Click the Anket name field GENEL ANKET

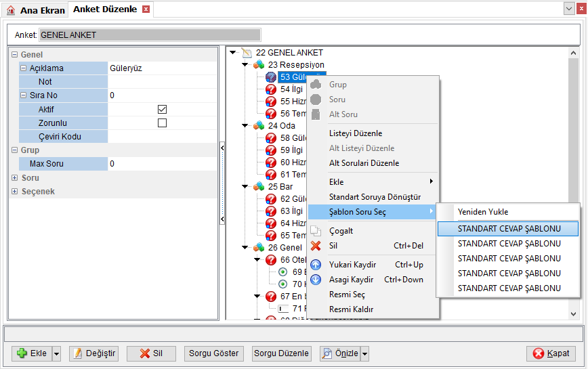click(x=150, y=35)
